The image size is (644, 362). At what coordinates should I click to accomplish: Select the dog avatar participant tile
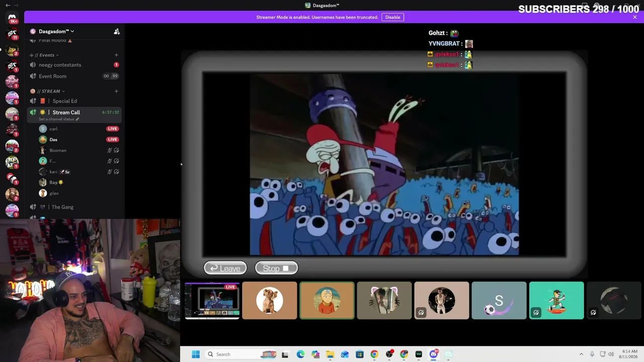click(x=270, y=301)
